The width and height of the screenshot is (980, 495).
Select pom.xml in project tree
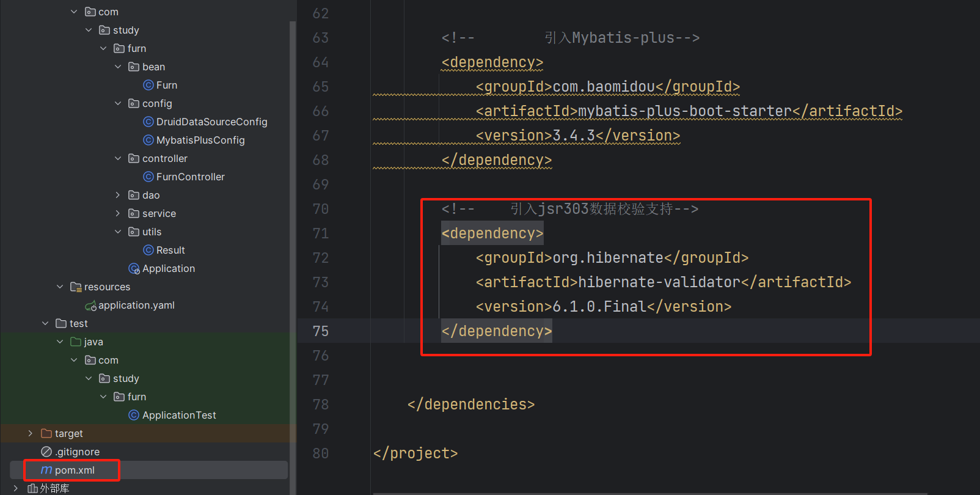click(x=75, y=470)
